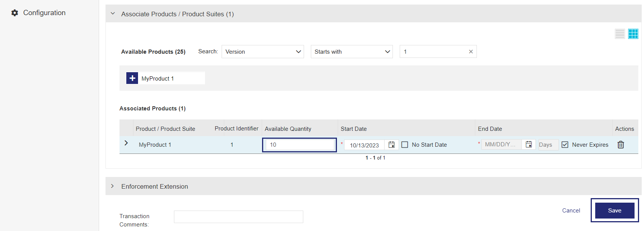The height and width of the screenshot is (231, 644).
Task: Open the Version search field dropdown
Action: pyautogui.click(x=262, y=52)
